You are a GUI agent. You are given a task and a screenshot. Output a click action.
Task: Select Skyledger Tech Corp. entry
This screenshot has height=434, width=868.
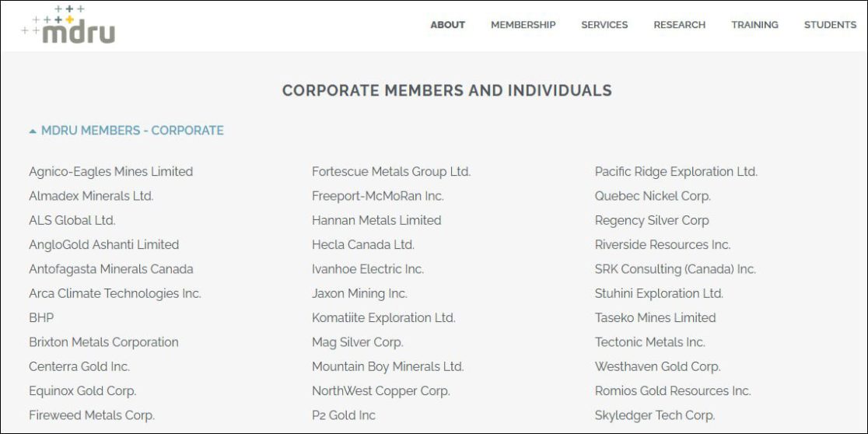[x=655, y=415]
